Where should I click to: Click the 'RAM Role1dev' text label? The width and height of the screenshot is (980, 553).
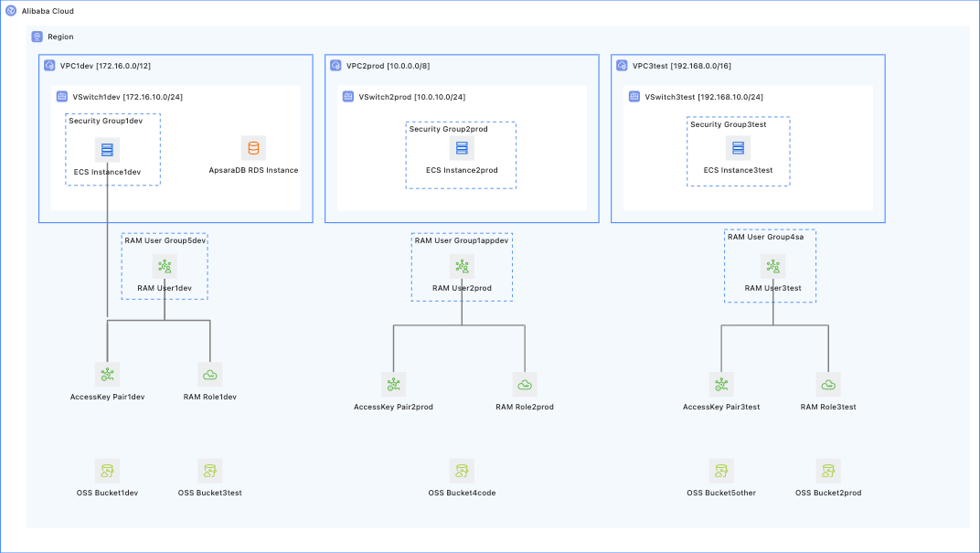[x=210, y=397]
